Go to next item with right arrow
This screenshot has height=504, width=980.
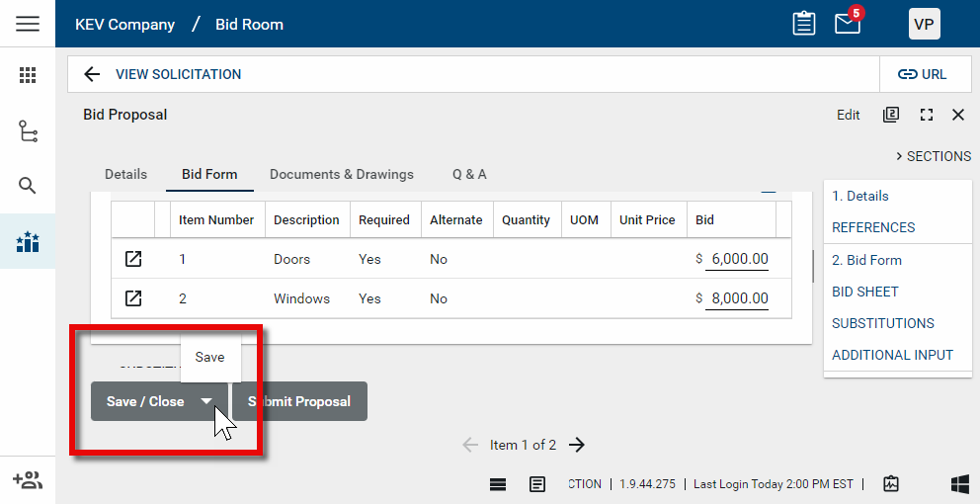[578, 445]
